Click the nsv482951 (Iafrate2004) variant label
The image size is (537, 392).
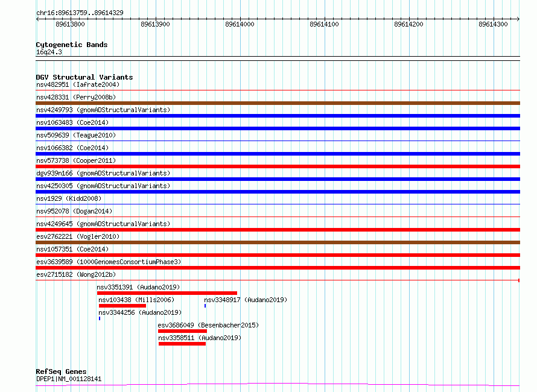(78, 84)
